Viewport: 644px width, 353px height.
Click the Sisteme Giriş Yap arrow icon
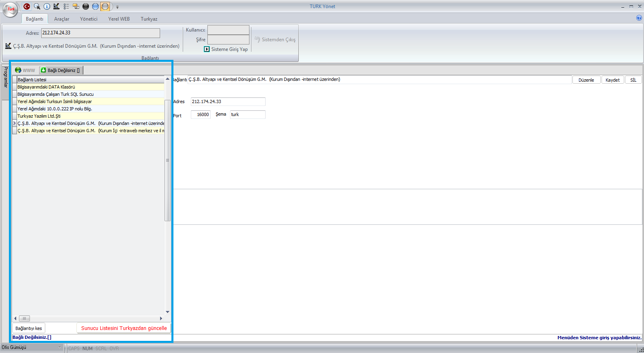pyautogui.click(x=207, y=49)
